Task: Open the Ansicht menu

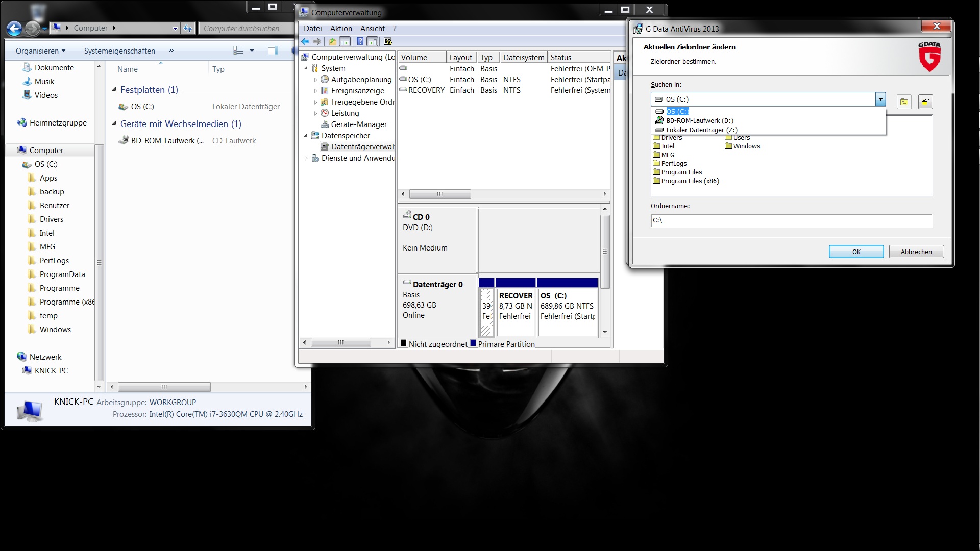Action: tap(373, 29)
